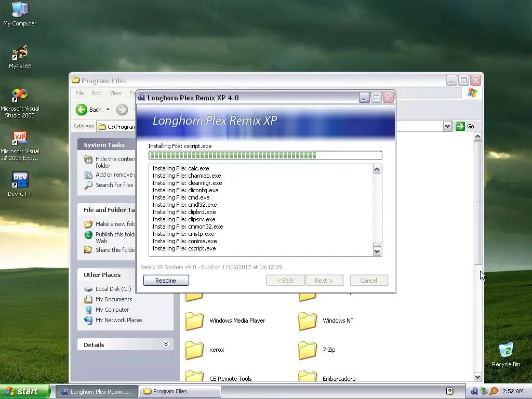Screen dimensions: 532x399
Task: Open the xerox folder
Action: (x=205, y=350)
